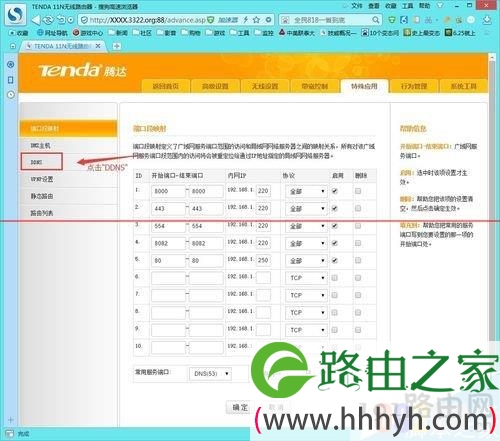Click the green shield icon in browser toolbar
The width and height of the screenshot is (500, 441).
click(392, 20)
